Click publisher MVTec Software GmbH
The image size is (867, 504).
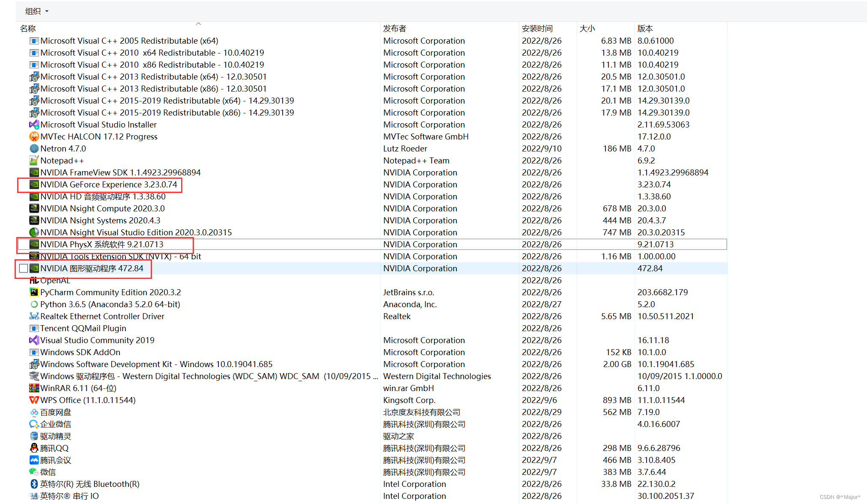tap(426, 136)
